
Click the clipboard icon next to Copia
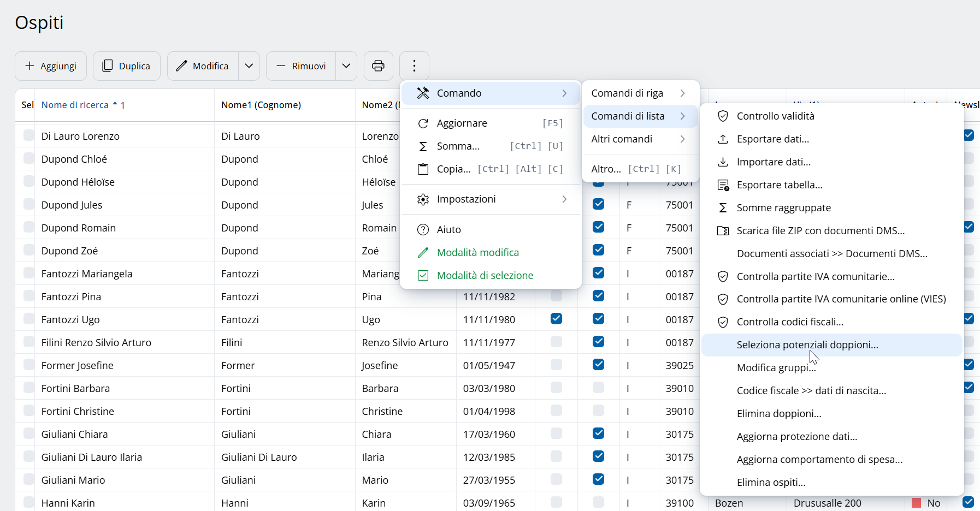coord(423,169)
